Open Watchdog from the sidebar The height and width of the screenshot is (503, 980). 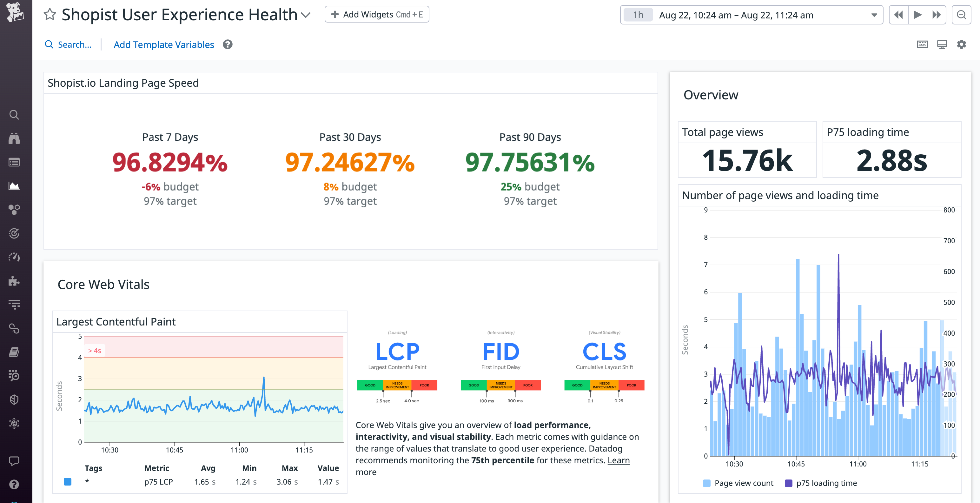[15, 138]
